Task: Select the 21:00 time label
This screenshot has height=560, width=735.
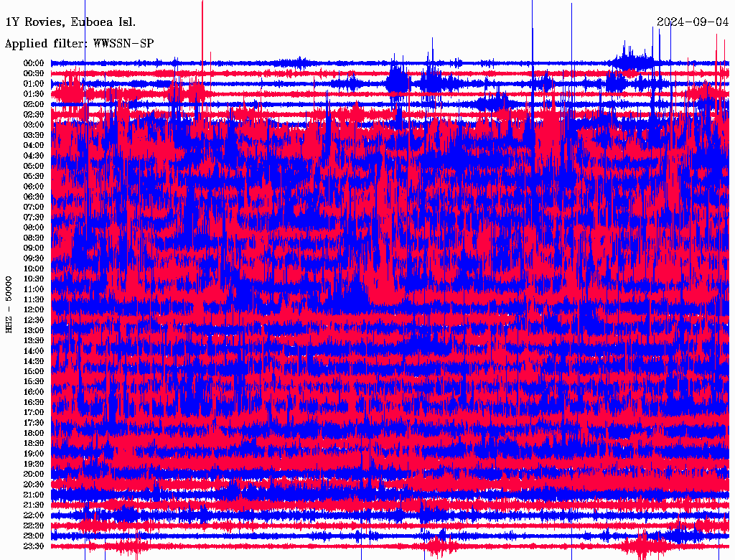Action: click(34, 495)
